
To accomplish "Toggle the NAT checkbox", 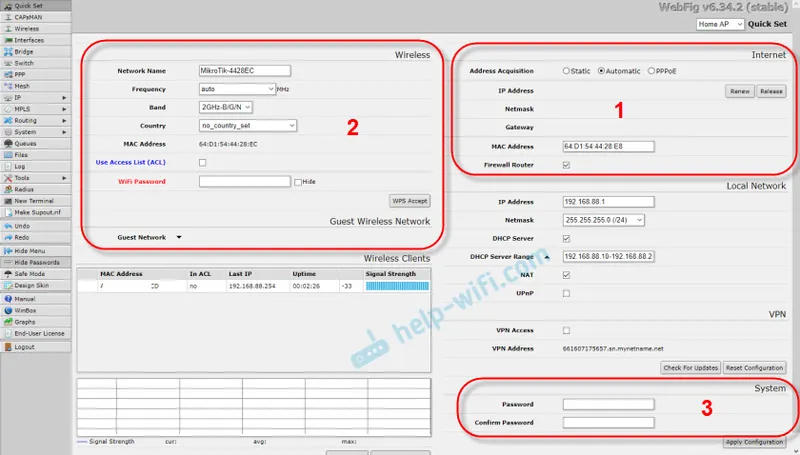I will click(566, 275).
